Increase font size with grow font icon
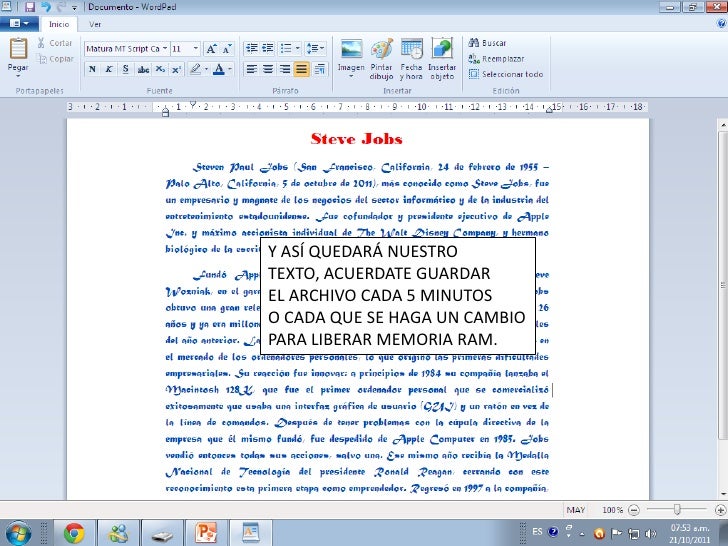Viewport: 728px width, 546px height. coord(211,49)
